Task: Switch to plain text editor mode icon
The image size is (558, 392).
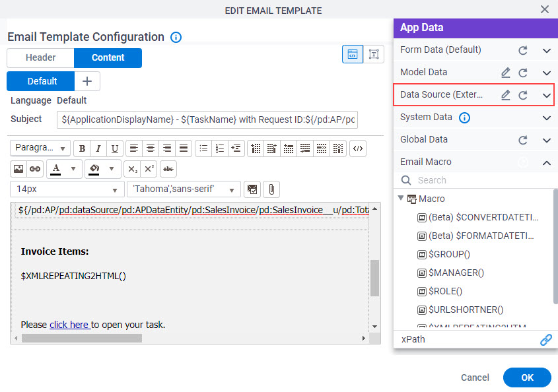Action: click(x=374, y=54)
